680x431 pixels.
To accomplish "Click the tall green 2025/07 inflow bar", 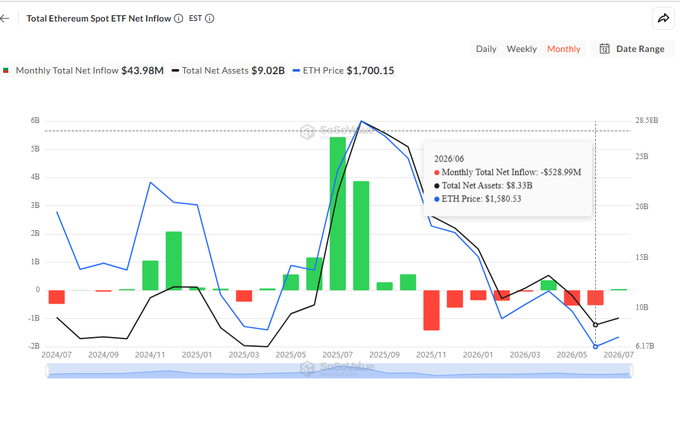I will point(338,213).
